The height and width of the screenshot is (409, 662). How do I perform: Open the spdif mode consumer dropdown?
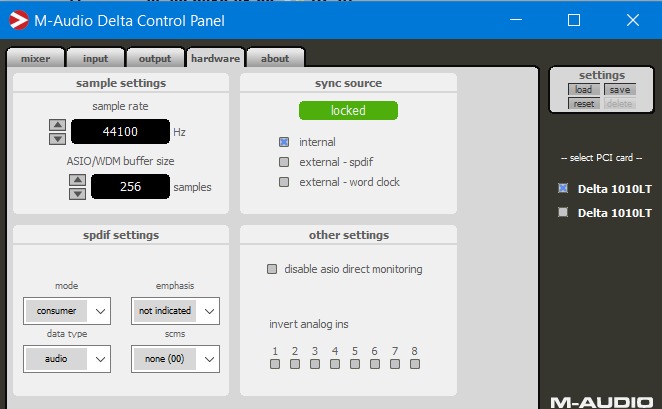tap(67, 311)
